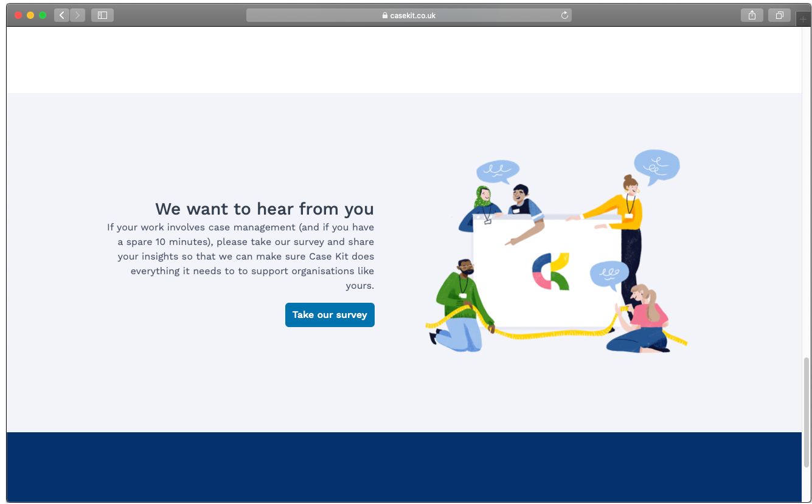Go back using Safari's back arrow
The image size is (812, 504).
click(x=61, y=15)
